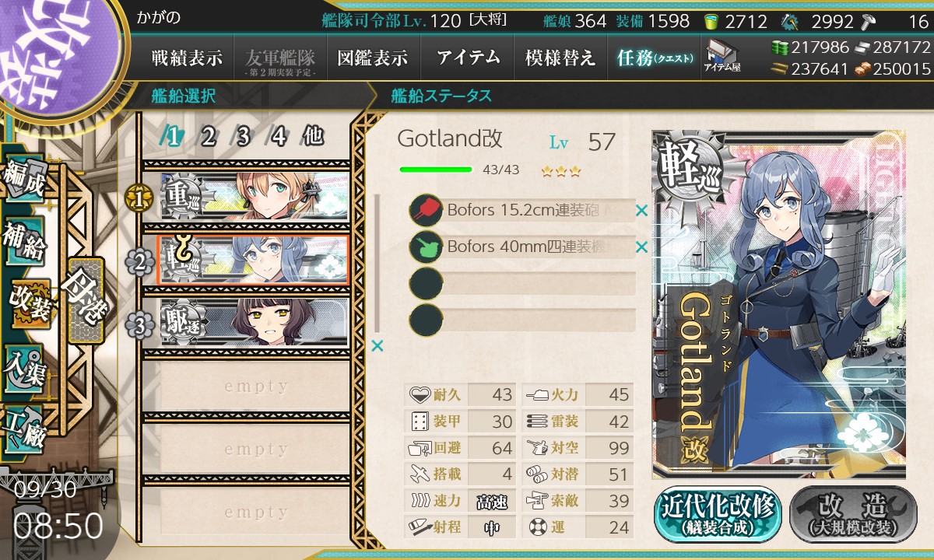Open the 補給 resupply sidebar icon
934x560 pixels.
tap(23, 243)
